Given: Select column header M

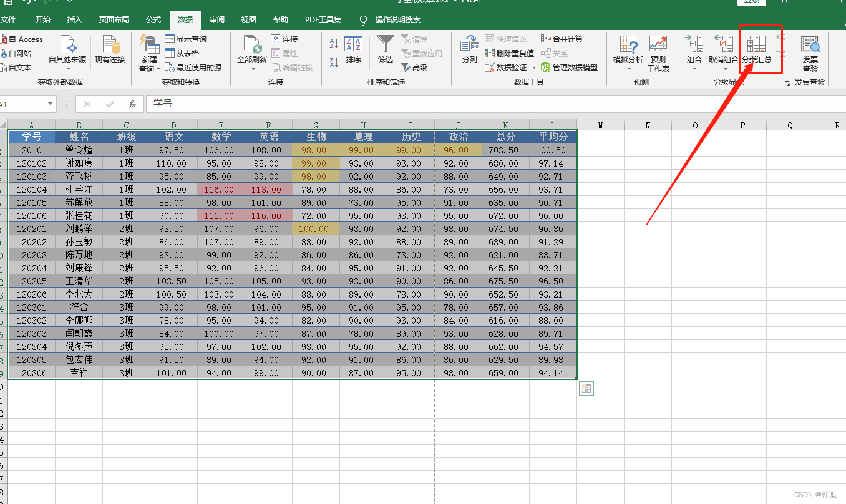Looking at the screenshot, I should 600,125.
